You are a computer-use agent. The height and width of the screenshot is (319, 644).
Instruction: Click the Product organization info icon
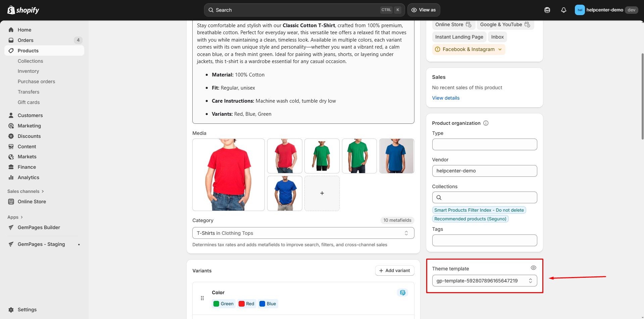486,123
